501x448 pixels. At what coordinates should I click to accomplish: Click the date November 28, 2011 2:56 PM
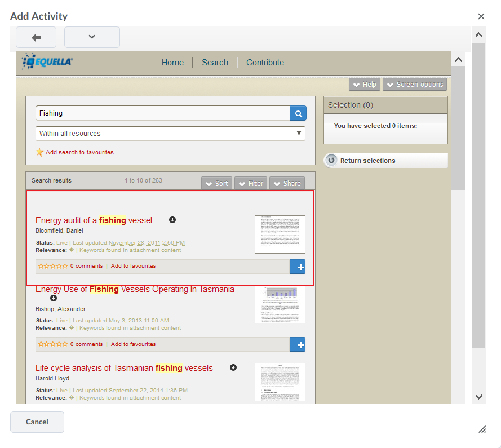(147, 243)
